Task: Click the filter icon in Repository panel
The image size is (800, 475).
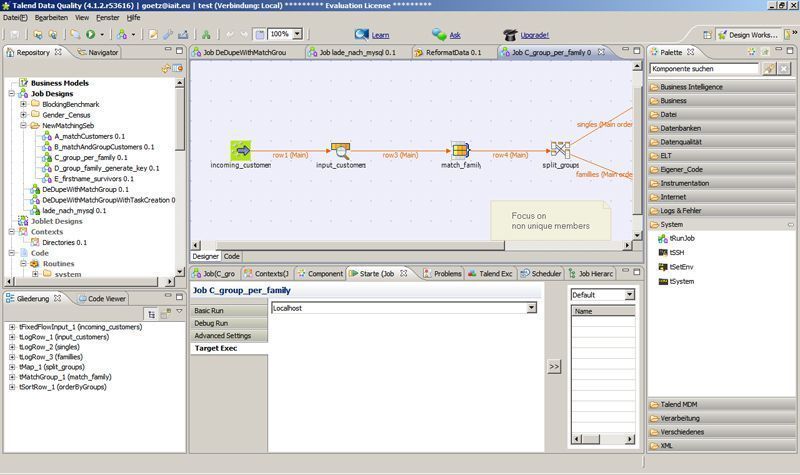Action: (x=177, y=68)
